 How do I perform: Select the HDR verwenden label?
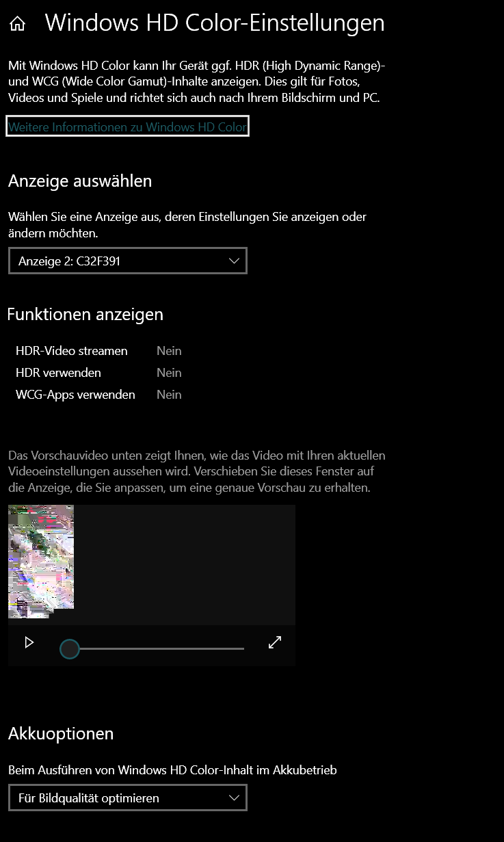[58, 373]
